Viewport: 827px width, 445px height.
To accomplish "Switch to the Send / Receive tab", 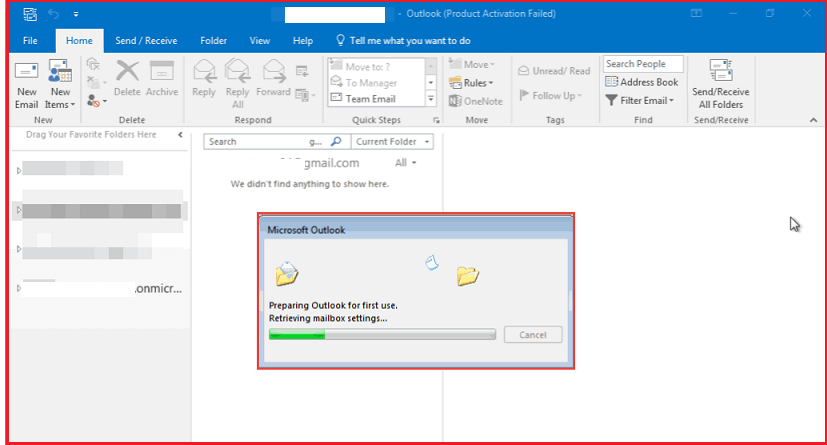I will 147,41.
